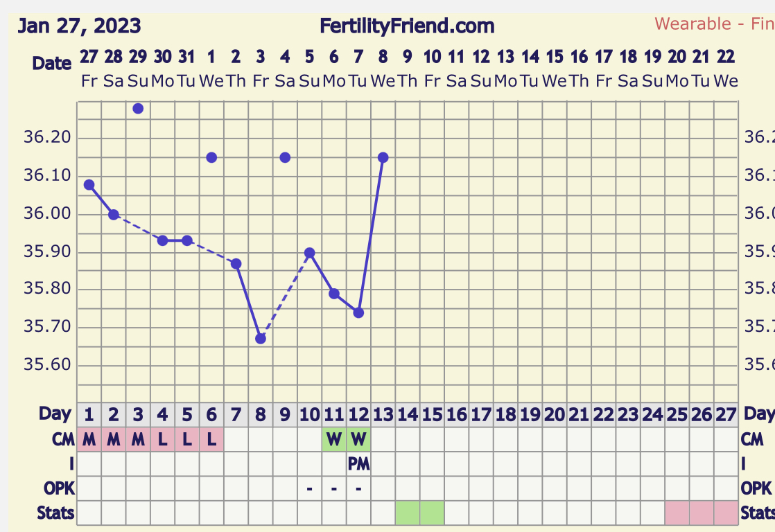
Task: Click the cycle day 10 temperature point
Action: [x=309, y=253]
